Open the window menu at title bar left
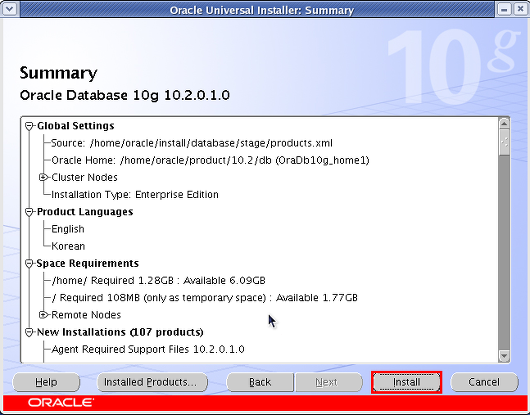 click(x=9, y=8)
